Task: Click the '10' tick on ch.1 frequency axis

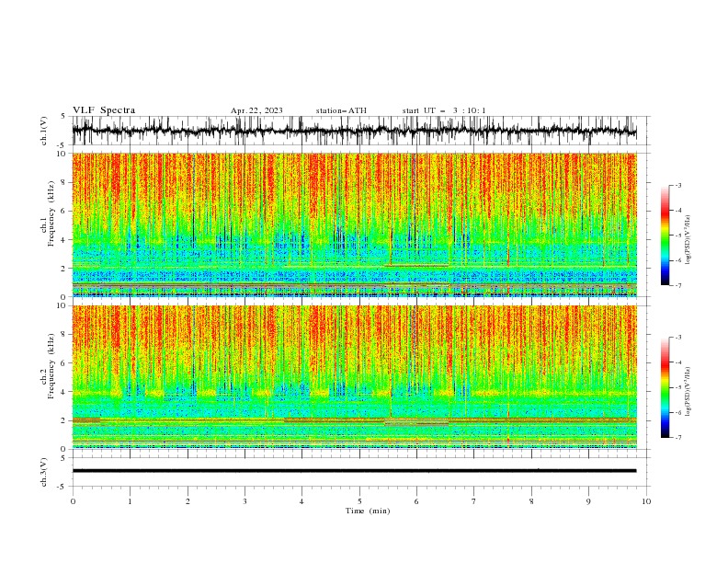Action: pos(63,154)
